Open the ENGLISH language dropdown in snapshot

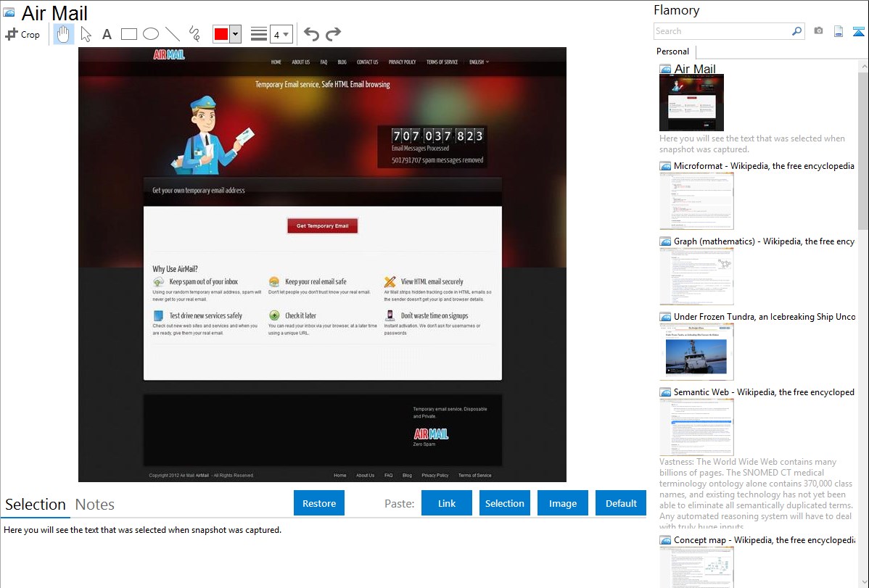pos(479,62)
